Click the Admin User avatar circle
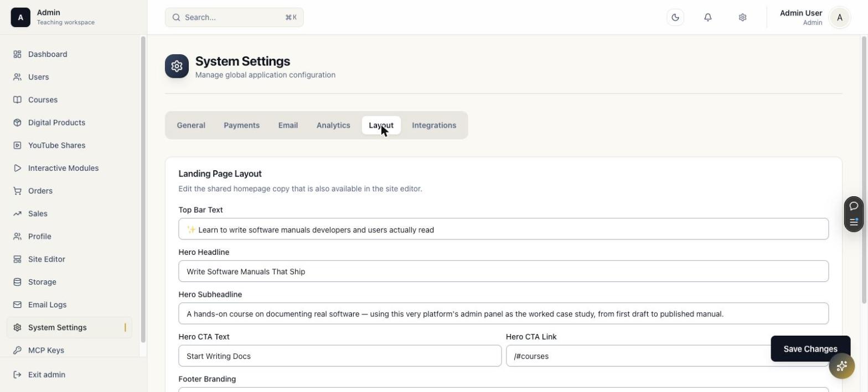This screenshot has height=392, width=868. point(840,18)
